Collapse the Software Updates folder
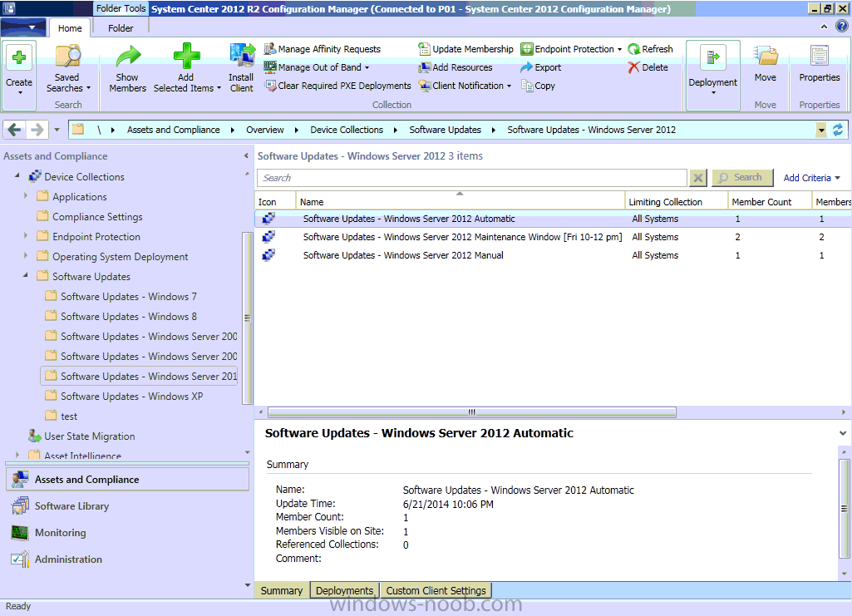This screenshot has height=616, width=852. (x=25, y=275)
